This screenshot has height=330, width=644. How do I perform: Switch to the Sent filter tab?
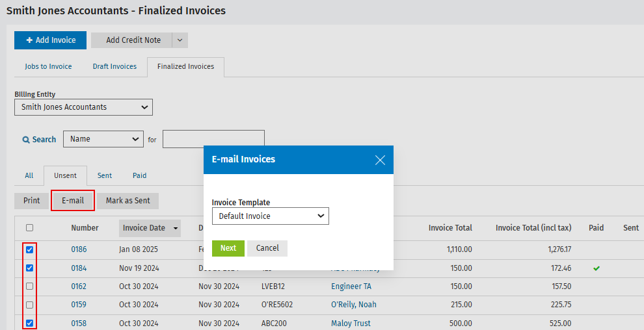[104, 175]
